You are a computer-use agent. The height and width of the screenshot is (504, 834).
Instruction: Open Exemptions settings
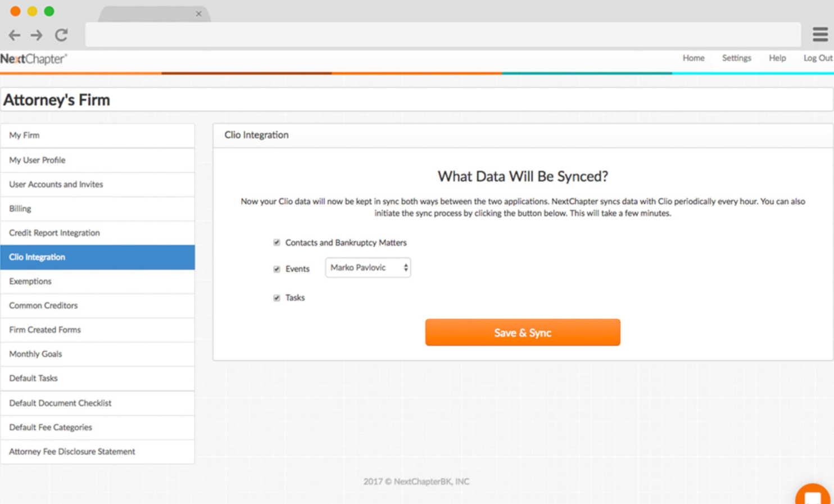(x=98, y=281)
